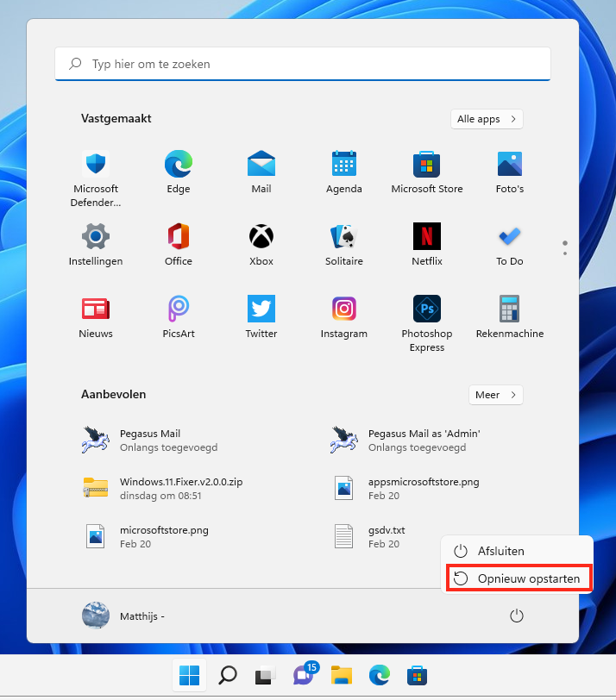
Task: Open the Windows.11.Fixer.v2.0.0.zip file
Action: (181, 488)
